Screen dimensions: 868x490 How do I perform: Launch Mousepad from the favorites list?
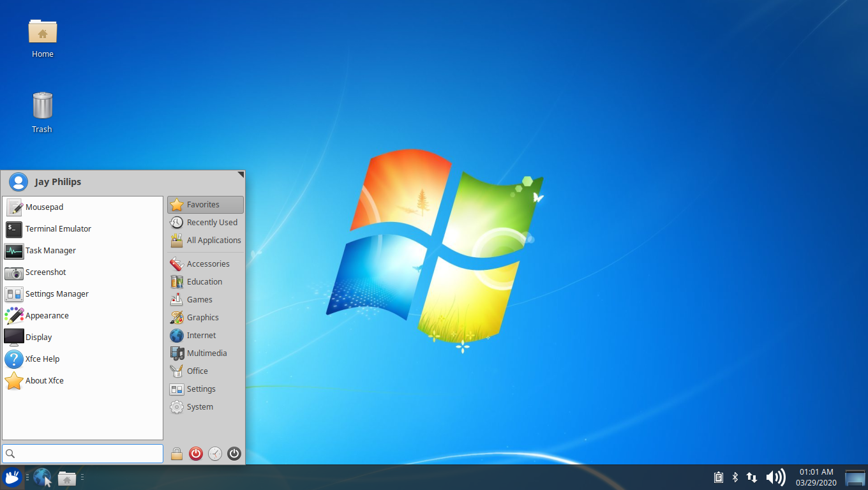(83, 207)
